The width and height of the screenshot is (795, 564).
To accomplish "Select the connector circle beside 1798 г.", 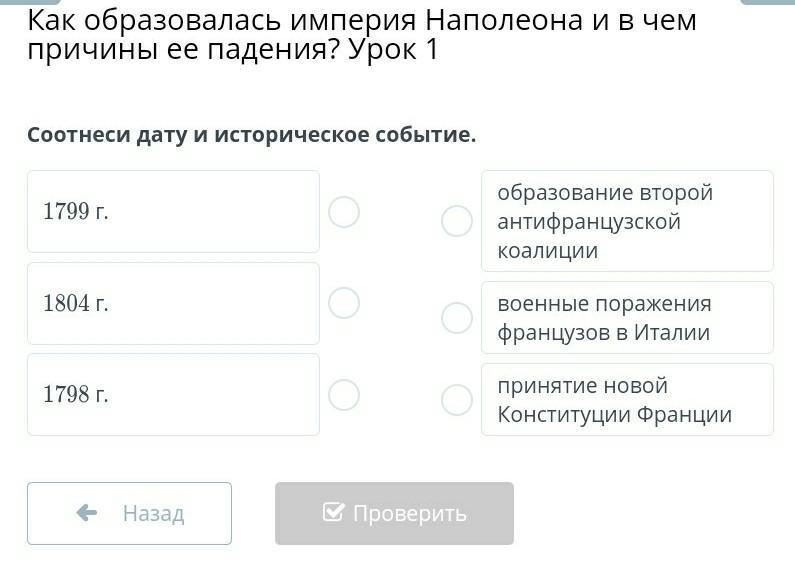I will tap(344, 395).
